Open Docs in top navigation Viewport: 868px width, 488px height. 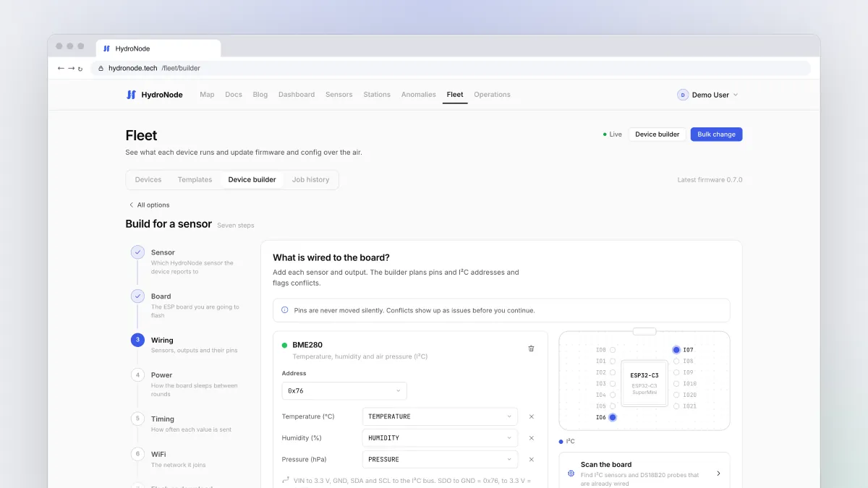point(234,95)
